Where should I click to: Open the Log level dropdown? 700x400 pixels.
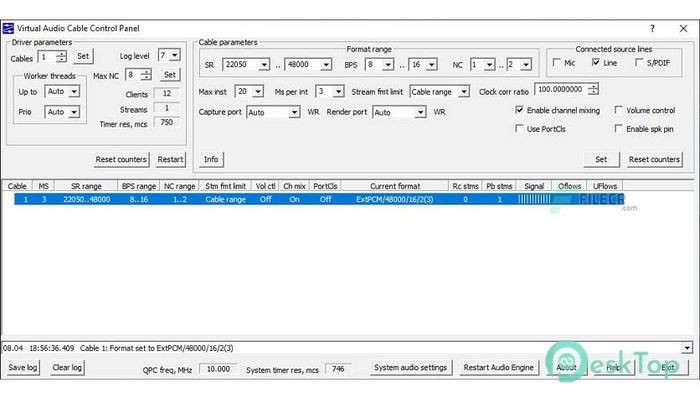click(x=175, y=55)
